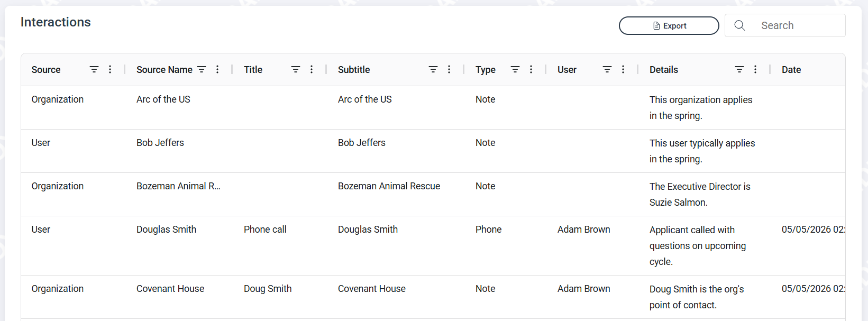
Task: Click 'Note' type in Bozeman Animal Rescue row
Action: [485, 186]
